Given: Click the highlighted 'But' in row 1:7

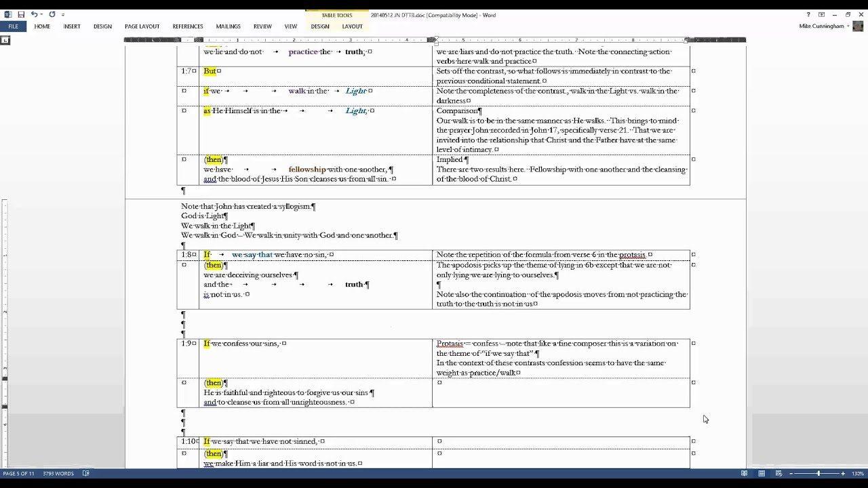Looking at the screenshot, I should pyautogui.click(x=210, y=71).
